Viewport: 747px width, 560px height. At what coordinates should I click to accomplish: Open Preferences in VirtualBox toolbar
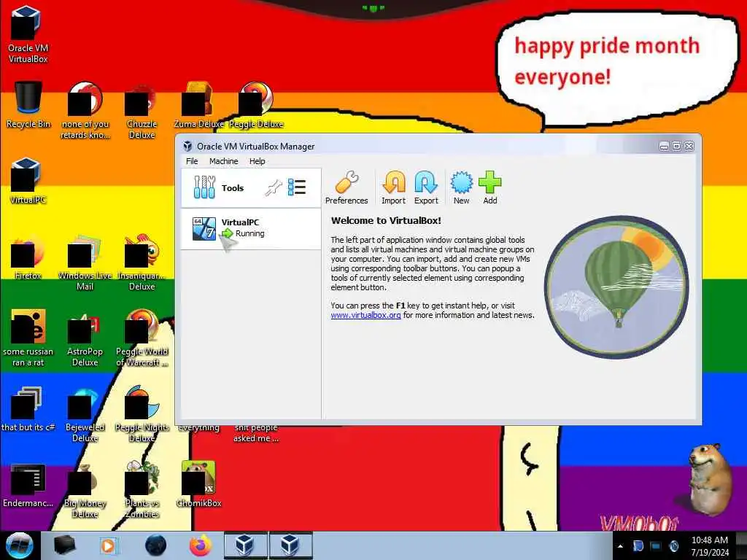click(347, 188)
